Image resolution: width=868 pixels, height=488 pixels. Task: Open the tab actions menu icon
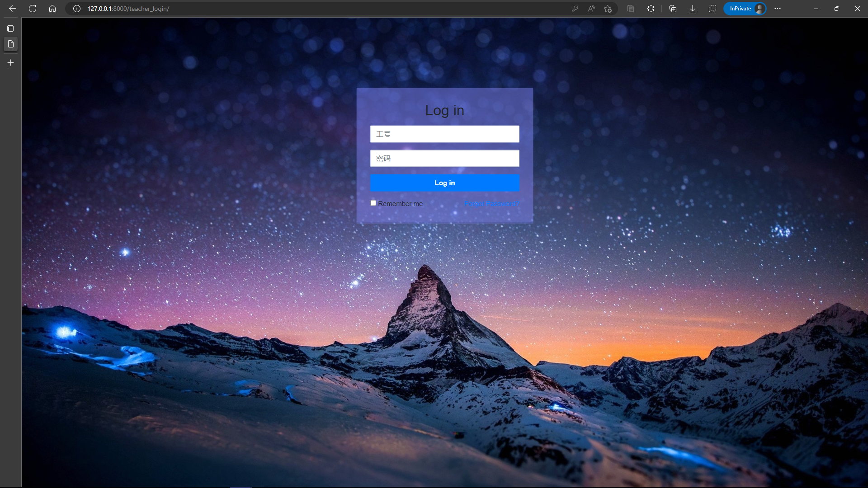(x=10, y=28)
